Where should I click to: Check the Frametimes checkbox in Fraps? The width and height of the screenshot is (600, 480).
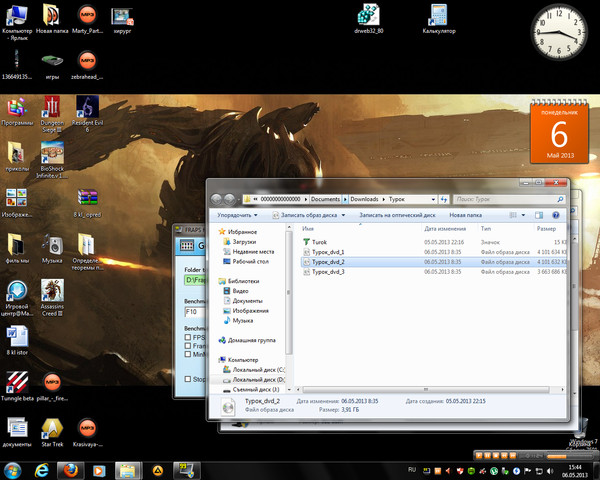pyautogui.click(x=188, y=346)
